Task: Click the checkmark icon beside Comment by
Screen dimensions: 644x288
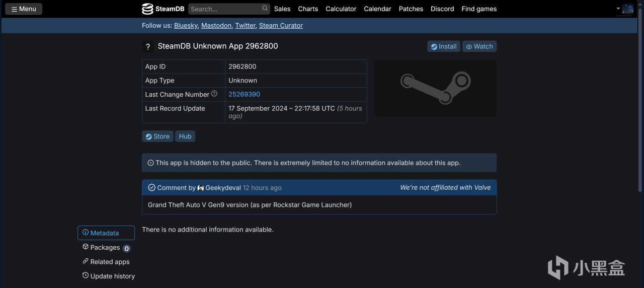Action: coord(151,187)
